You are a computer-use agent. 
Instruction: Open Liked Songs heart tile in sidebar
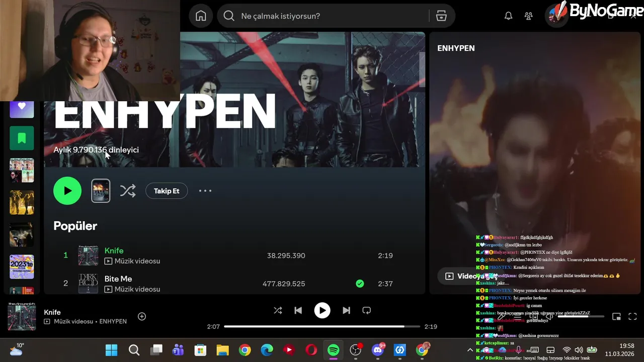(x=22, y=107)
